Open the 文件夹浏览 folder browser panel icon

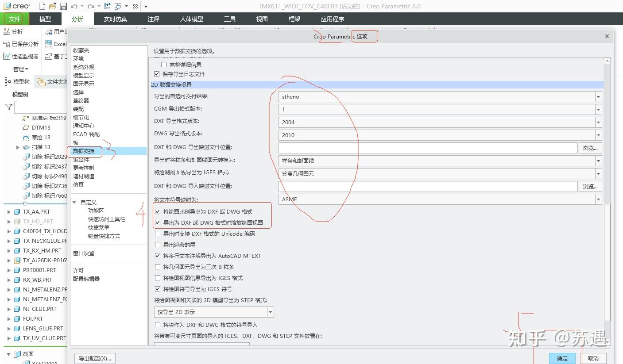click(x=42, y=82)
